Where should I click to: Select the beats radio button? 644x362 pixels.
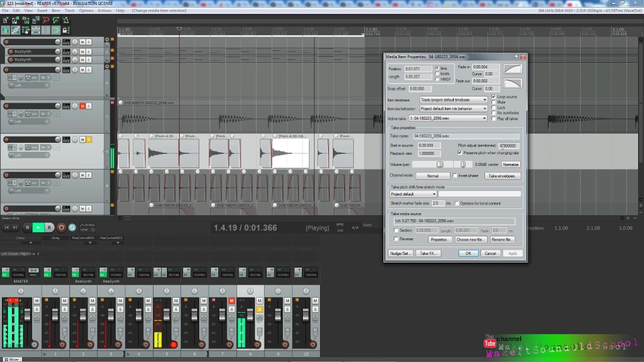point(437,73)
